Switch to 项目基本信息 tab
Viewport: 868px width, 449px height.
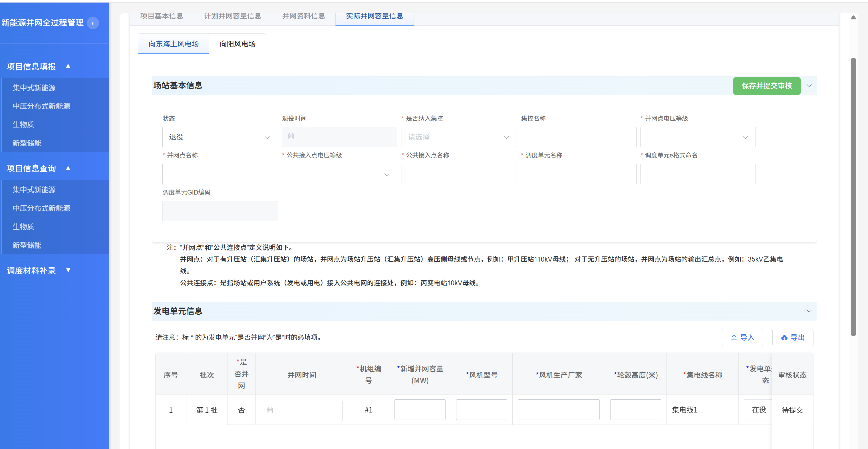pyautogui.click(x=162, y=16)
